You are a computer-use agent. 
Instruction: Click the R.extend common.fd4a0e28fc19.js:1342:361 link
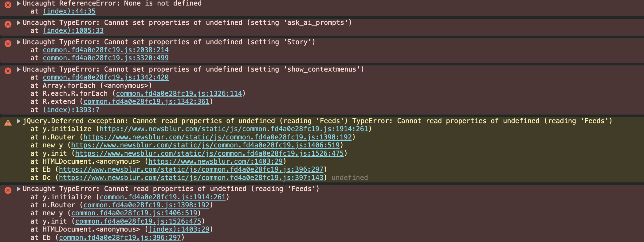click(x=146, y=102)
